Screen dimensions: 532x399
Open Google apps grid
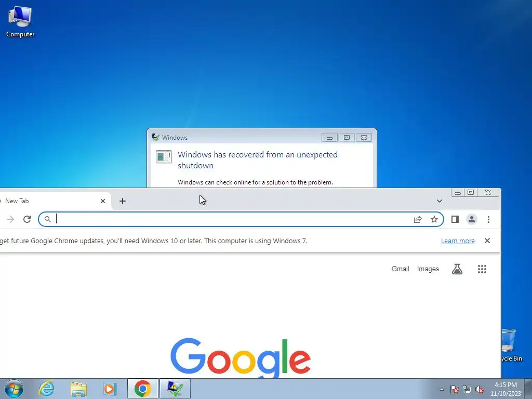click(x=482, y=269)
